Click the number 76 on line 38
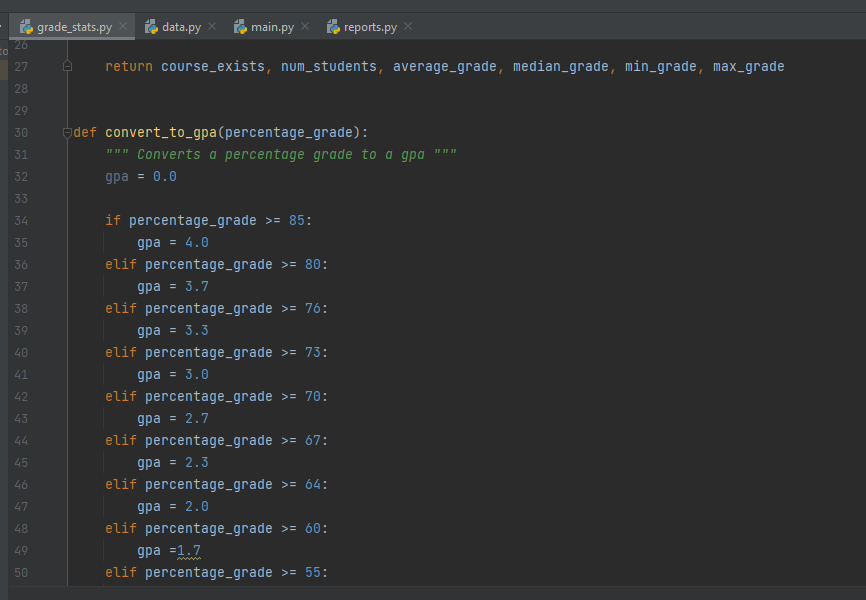This screenshot has height=600, width=866. (x=313, y=308)
